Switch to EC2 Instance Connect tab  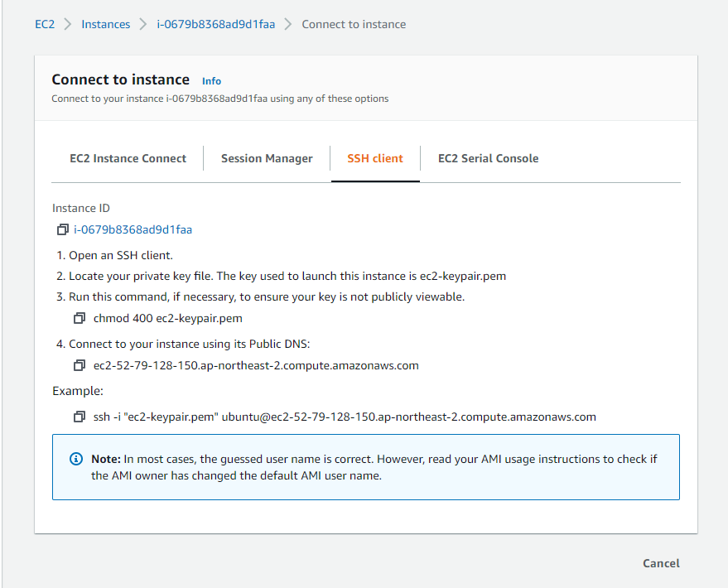tap(128, 159)
